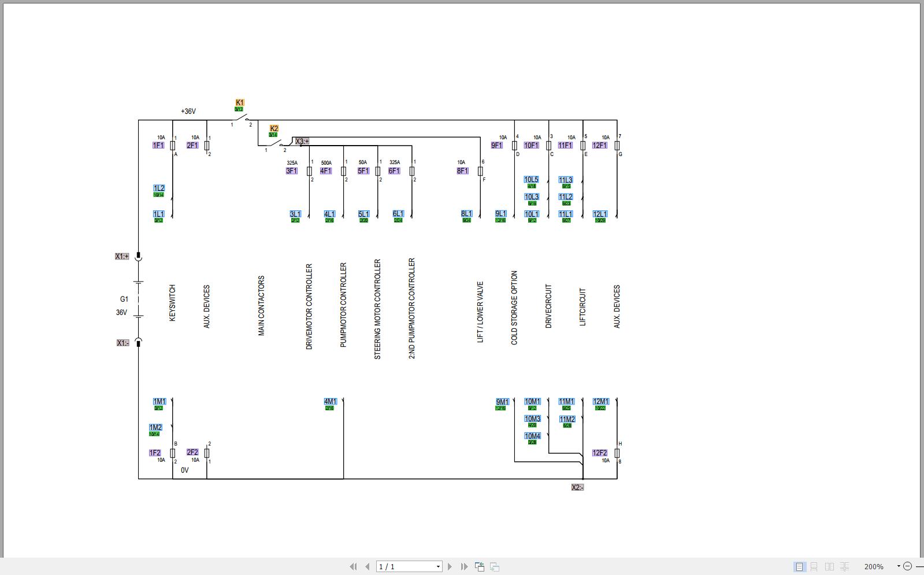Viewport: 924px width, 575px height.
Task: Click the 9L1 reference label
Action: pos(501,214)
